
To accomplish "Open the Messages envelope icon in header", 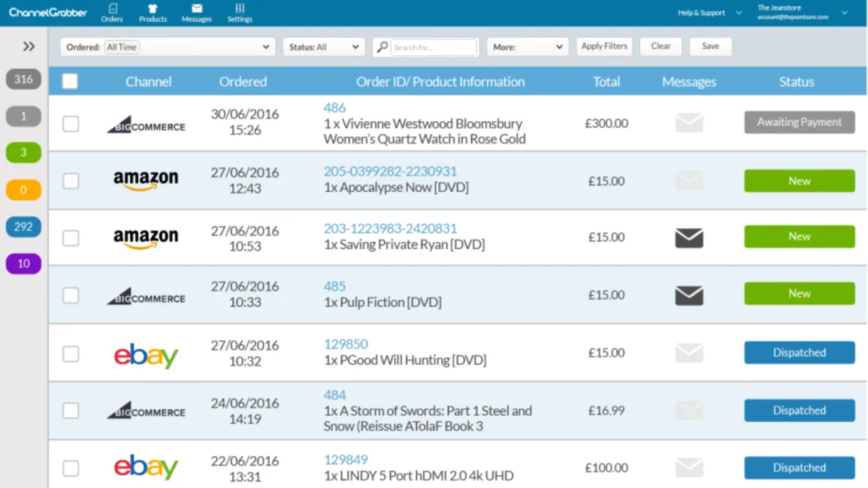I will tap(197, 9).
